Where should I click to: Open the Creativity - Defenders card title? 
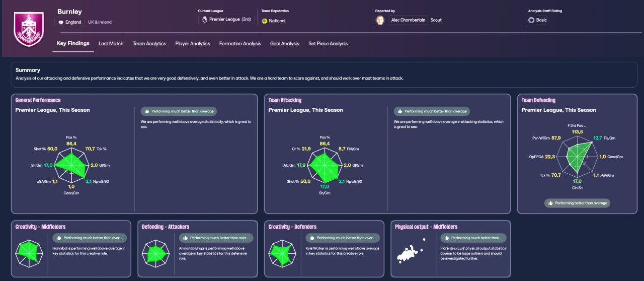(x=292, y=227)
